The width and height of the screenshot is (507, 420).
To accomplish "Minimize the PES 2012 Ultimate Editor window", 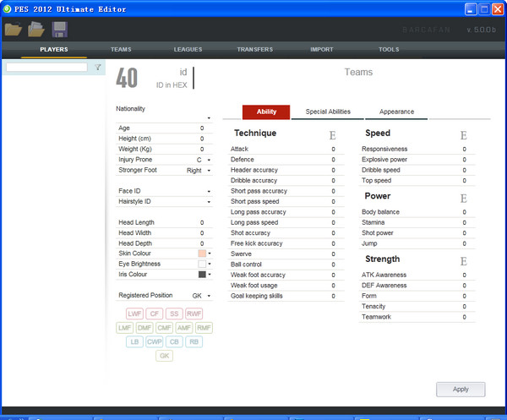I will coord(471,9).
